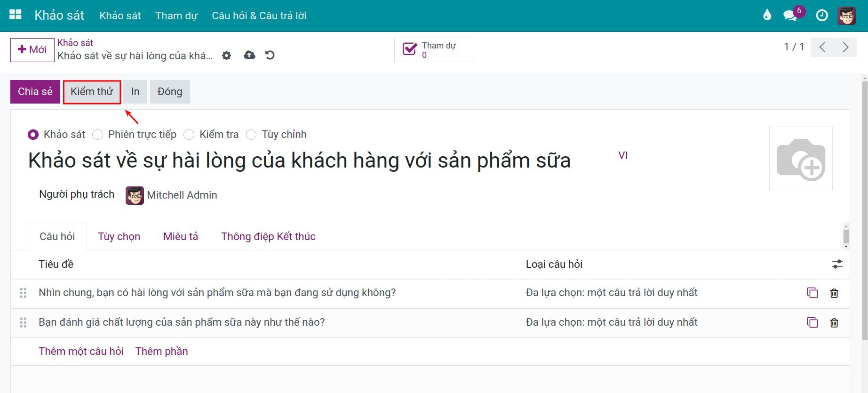Discard changes with the undo icon

click(x=270, y=55)
